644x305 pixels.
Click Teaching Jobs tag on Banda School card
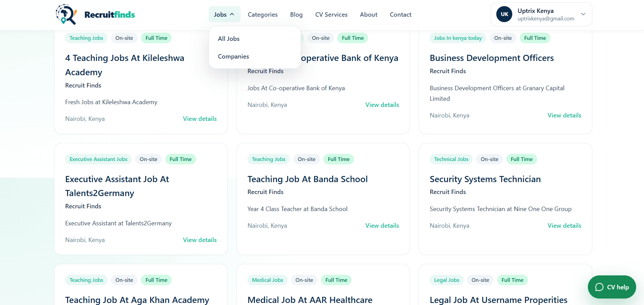click(x=269, y=159)
